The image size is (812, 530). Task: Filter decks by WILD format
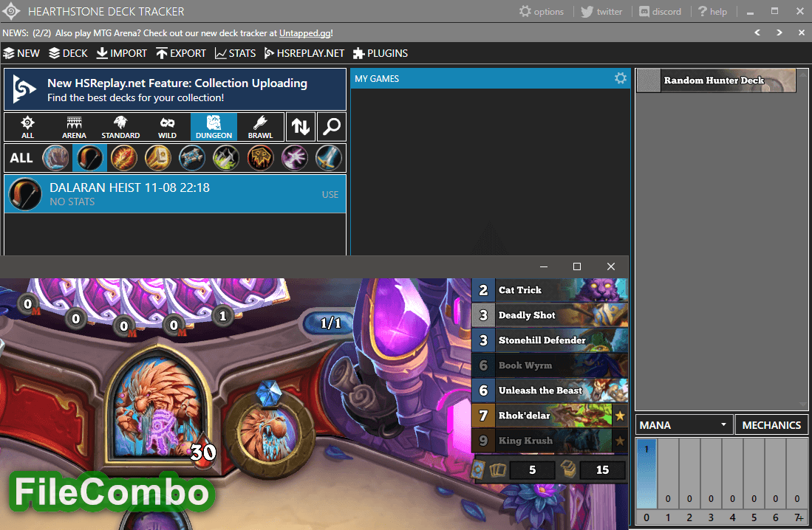point(167,127)
